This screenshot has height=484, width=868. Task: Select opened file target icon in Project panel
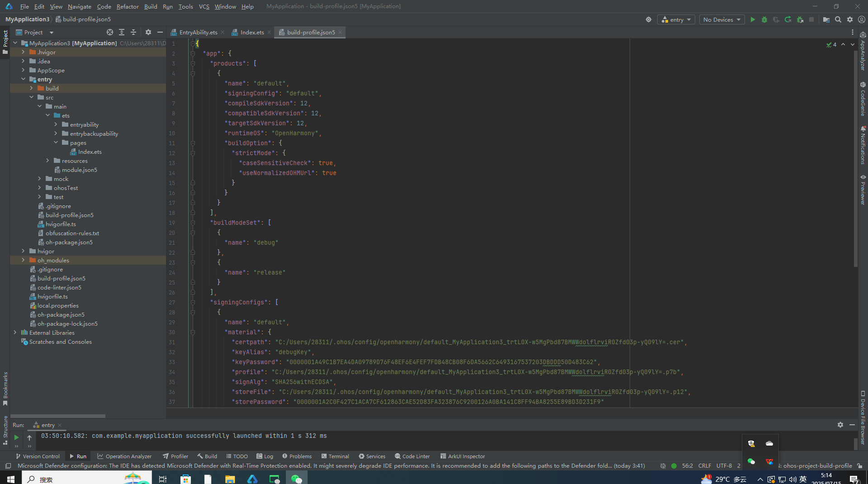click(x=110, y=32)
